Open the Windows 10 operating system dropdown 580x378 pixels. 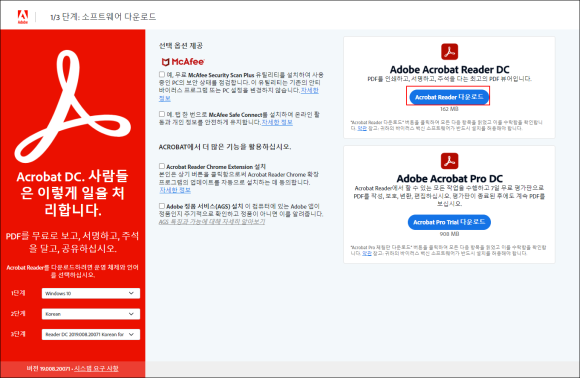pos(91,293)
